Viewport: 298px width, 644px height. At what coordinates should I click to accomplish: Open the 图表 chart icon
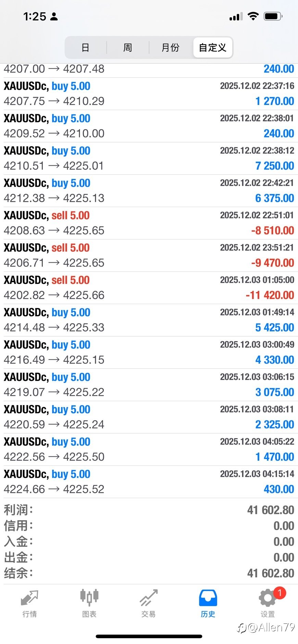(89, 604)
